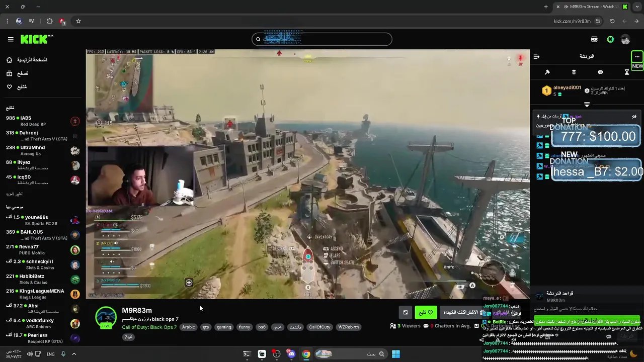Open the Home page sidebar link
644x362 pixels.
27,60
